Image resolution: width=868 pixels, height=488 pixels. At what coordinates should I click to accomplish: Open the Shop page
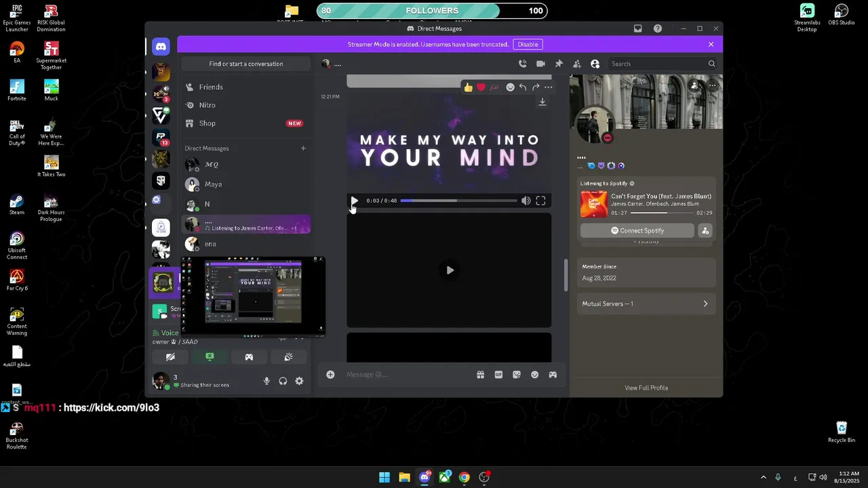point(246,123)
